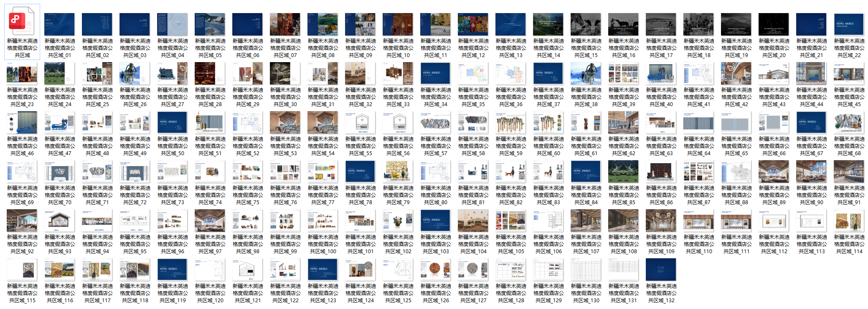Select the WPS presentation file icon

click(x=22, y=24)
